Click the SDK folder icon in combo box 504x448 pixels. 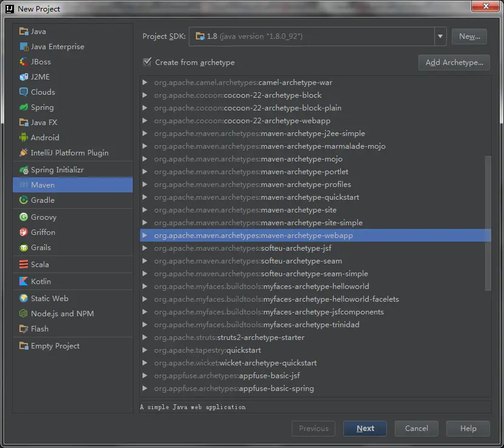[x=200, y=36]
